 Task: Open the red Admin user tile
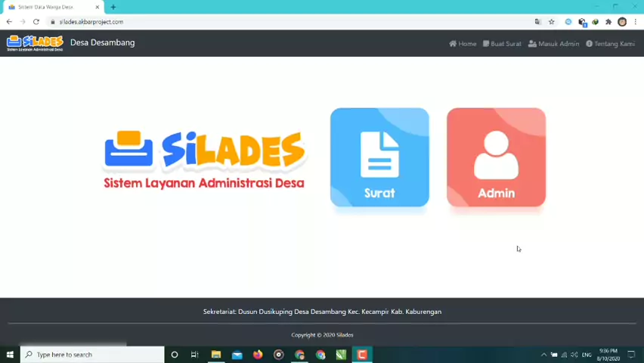496,157
